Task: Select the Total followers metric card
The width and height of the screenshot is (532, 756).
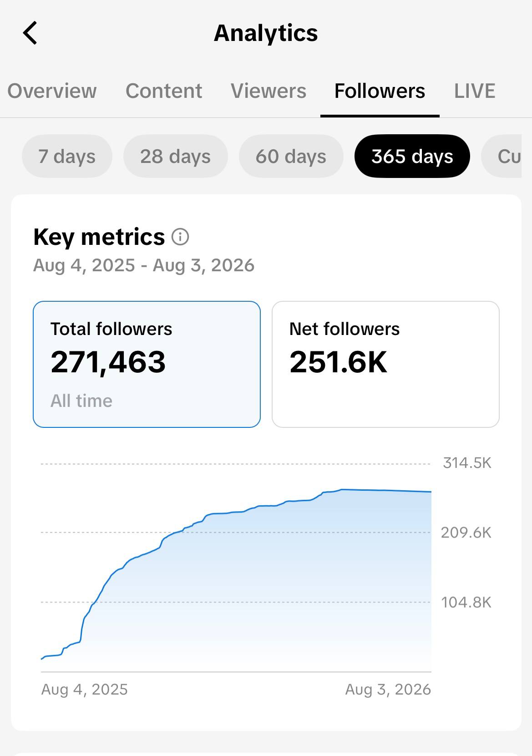Action: coord(147,364)
